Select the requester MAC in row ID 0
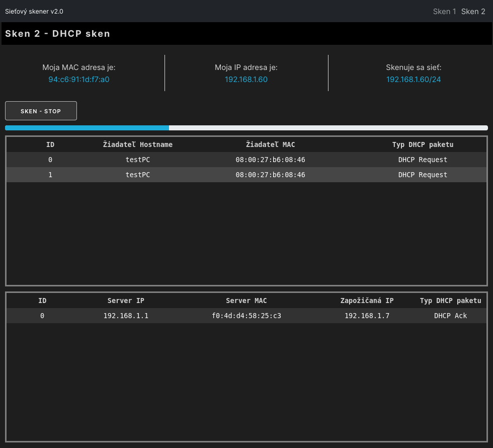493x448 pixels. pos(271,160)
